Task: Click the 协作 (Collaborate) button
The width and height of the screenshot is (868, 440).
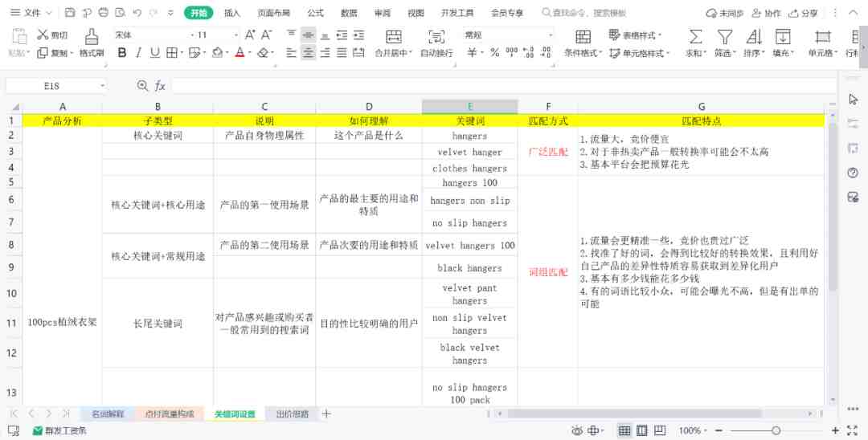Action: tap(766, 13)
